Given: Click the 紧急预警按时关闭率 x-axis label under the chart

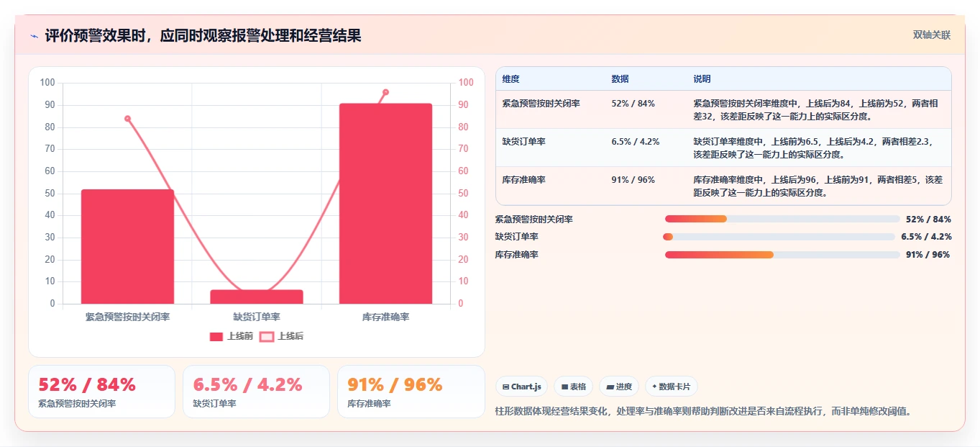Looking at the screenshot, I should tap(127, 317).
